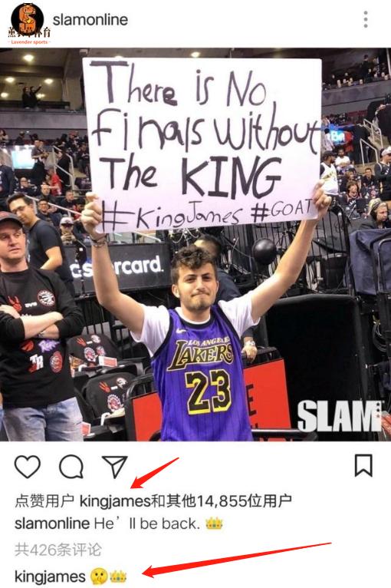Save the post with the bookmark icon

click(x=363, y=465)
